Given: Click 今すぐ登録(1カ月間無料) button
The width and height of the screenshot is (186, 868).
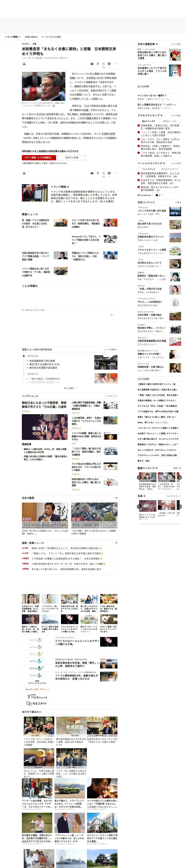Looking at the screenshot, I should [x=39, y=157].
